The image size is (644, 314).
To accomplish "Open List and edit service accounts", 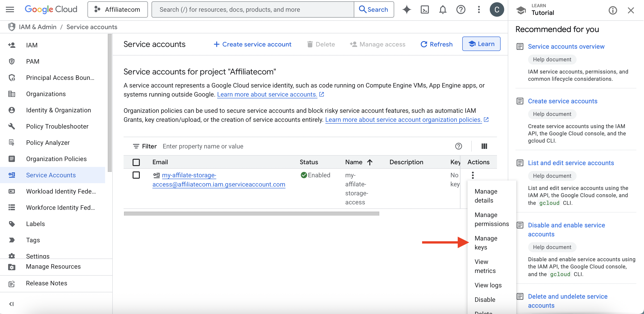I will [571, 163].
